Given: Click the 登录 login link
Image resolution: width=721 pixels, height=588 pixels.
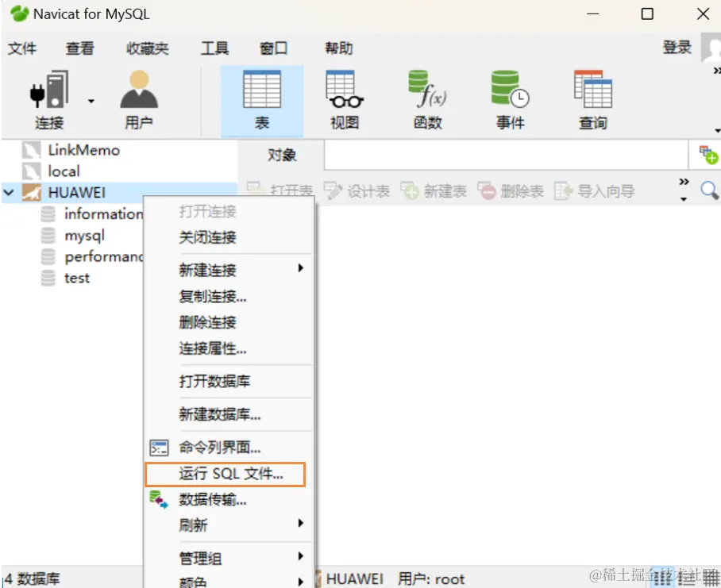Looking at the screenshot, I should tap(677, 48).
